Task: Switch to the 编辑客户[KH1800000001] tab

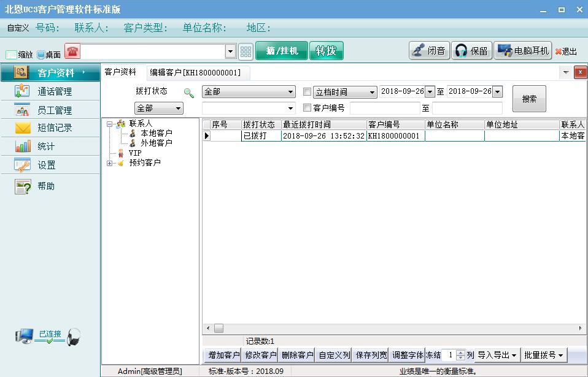Action: coord(193,72)
